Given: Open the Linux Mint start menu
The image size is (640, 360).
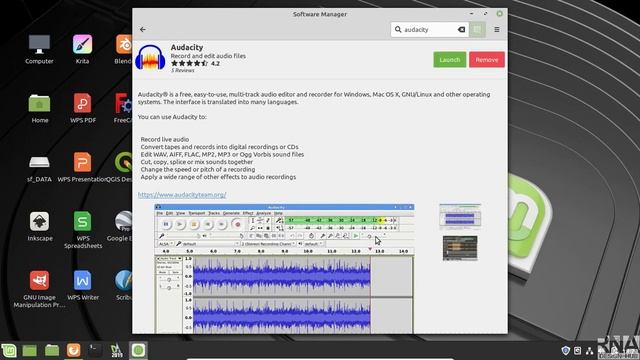Looking at the screenshot, I should coord(9,351).
